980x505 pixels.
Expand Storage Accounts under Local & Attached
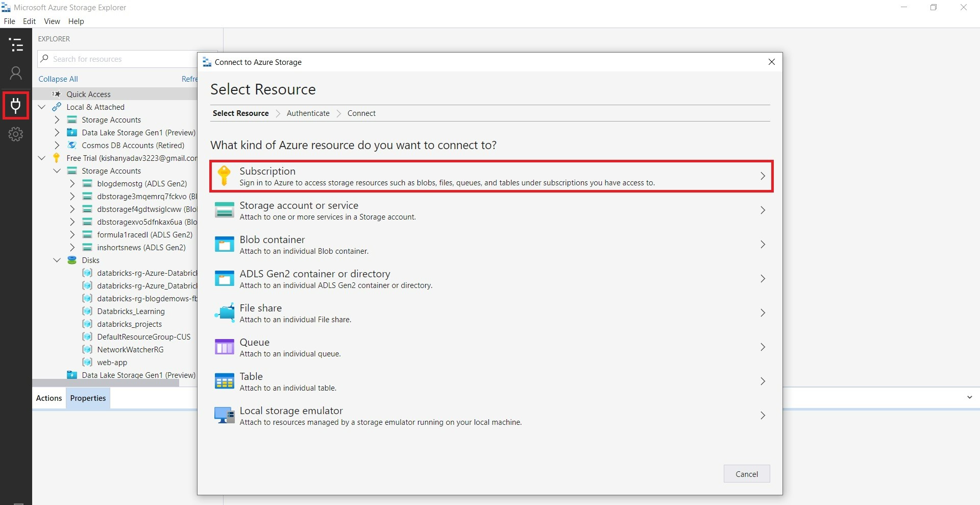coord(57,119)
